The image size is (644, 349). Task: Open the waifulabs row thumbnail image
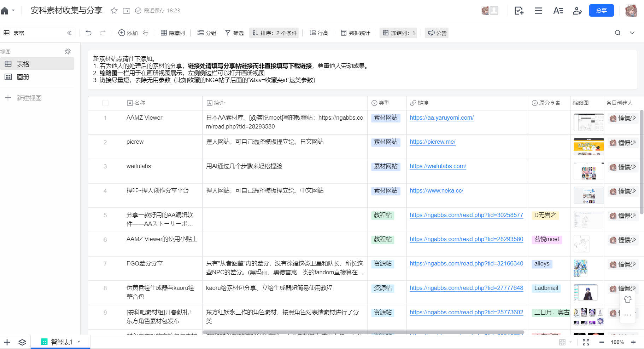pyautogui.click(x=589, y=171)
